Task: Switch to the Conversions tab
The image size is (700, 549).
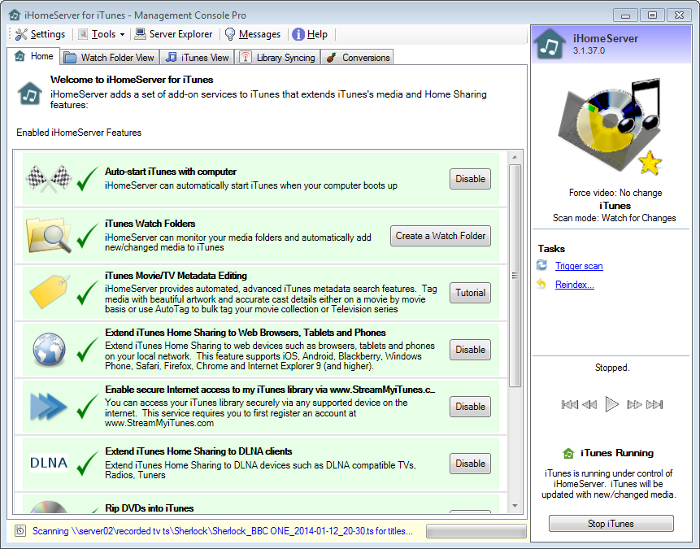Action: tap(358, 58)
